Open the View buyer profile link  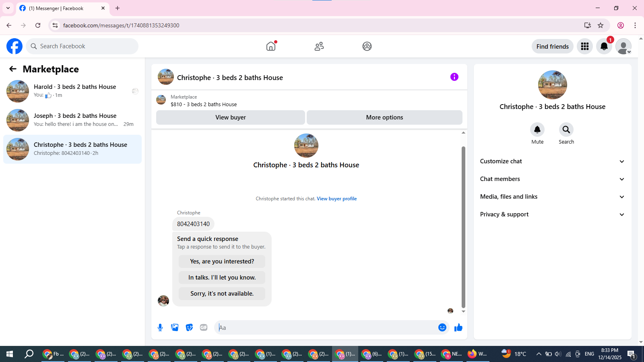(x=337, y=199)
